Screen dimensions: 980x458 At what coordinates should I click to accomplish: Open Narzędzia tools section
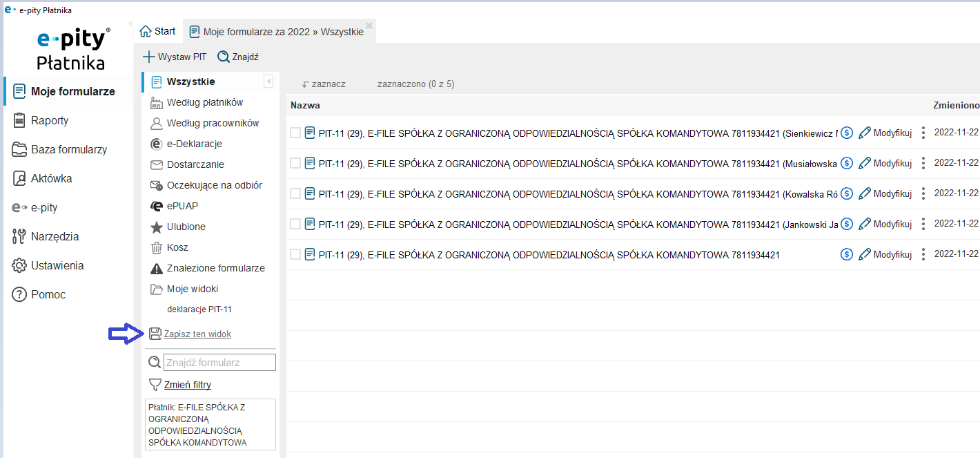point(46,236)
